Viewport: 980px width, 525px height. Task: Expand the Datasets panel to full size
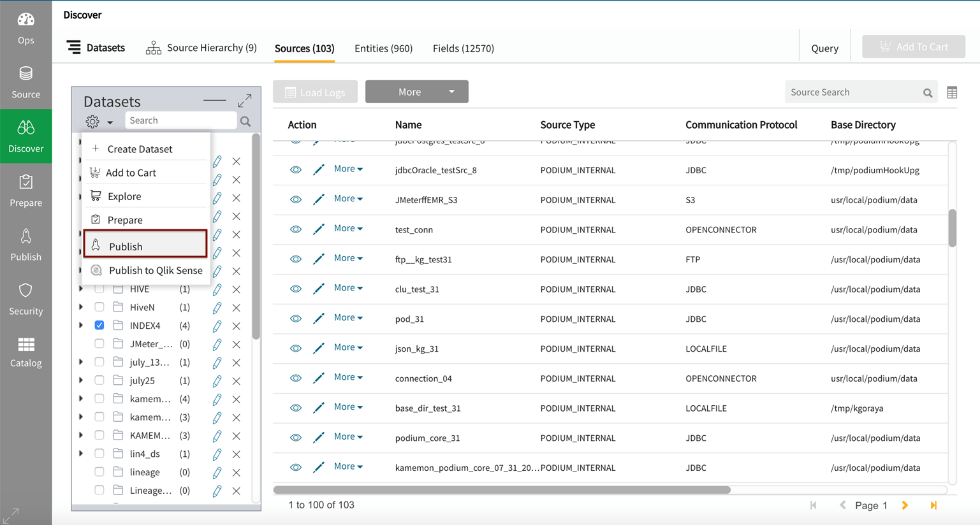pyautogui.click(x=244, y=101)
